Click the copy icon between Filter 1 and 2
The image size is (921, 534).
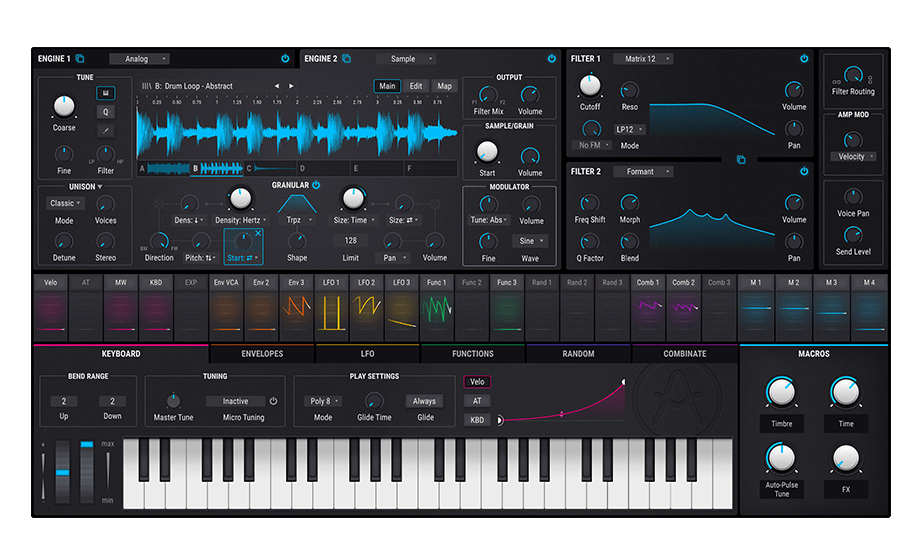(741, 159)
